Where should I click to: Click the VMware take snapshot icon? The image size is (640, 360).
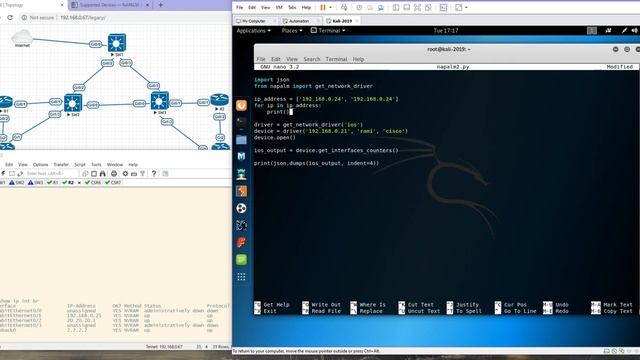359,7
